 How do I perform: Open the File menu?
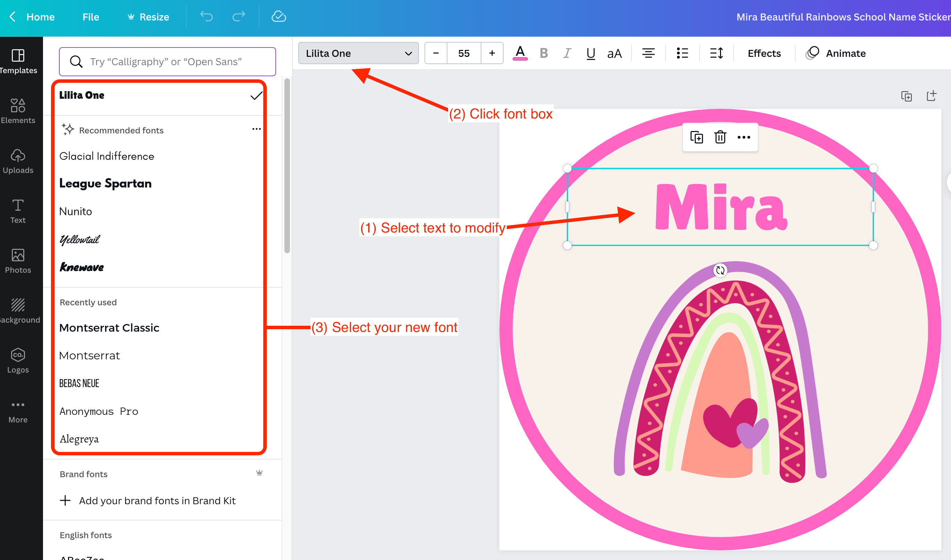pyautogui.click(x=91, y=17)
